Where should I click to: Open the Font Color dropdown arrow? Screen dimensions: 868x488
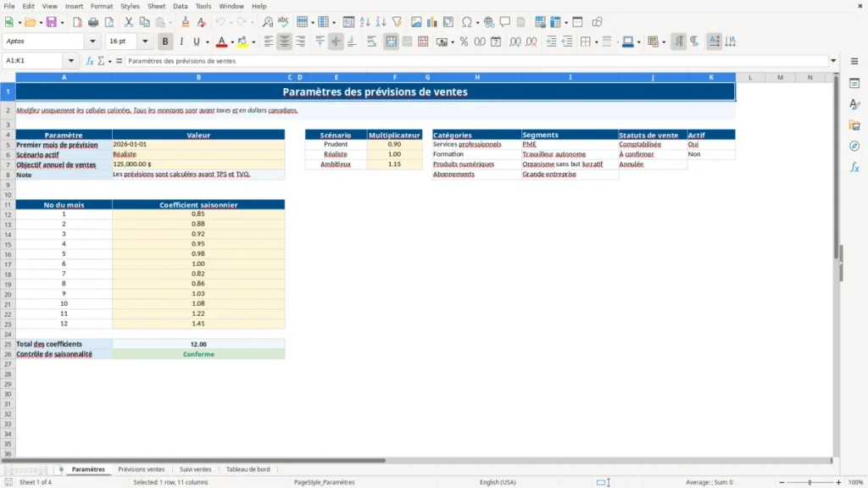(232, 42)
